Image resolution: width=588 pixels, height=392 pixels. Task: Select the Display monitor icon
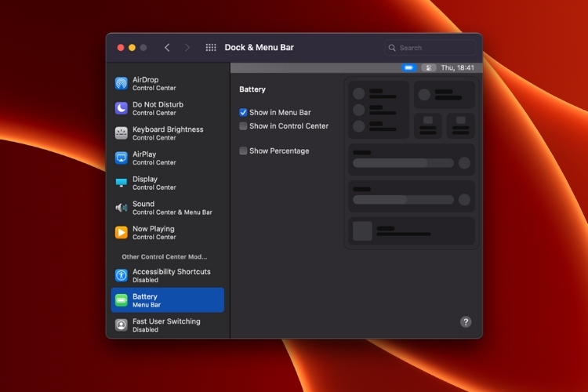tap(122, 183)
